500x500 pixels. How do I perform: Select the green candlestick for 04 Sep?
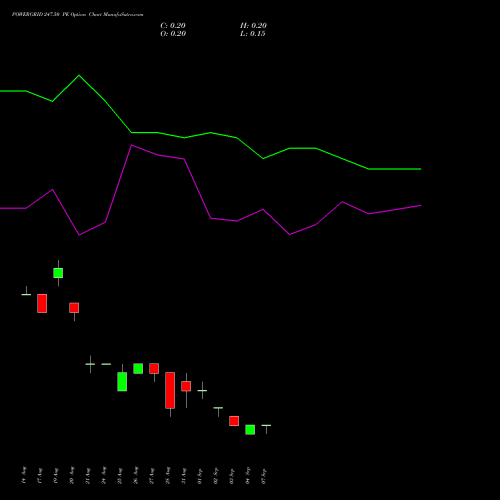pyautogui.click(x=250, y=430)
